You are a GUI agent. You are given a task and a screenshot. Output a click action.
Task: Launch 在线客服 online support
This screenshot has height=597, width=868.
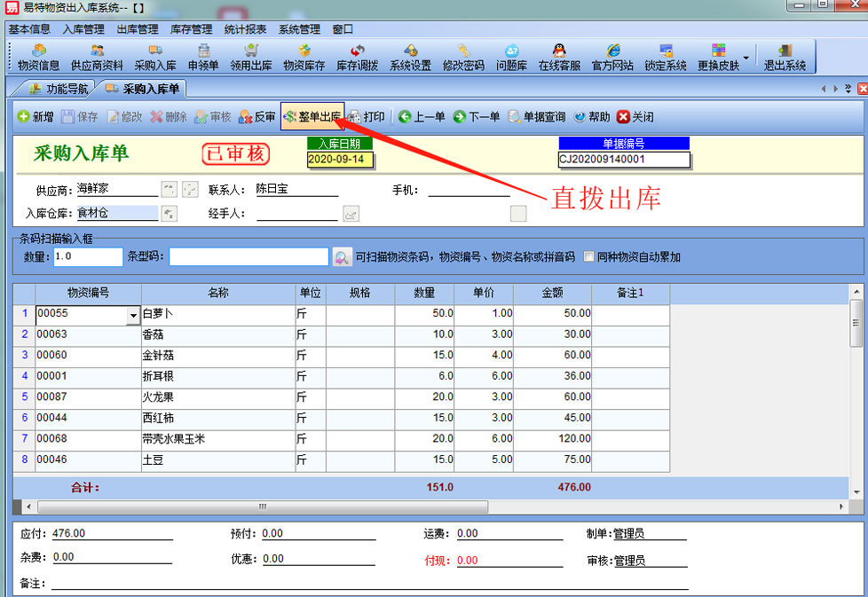coord(559,57)
